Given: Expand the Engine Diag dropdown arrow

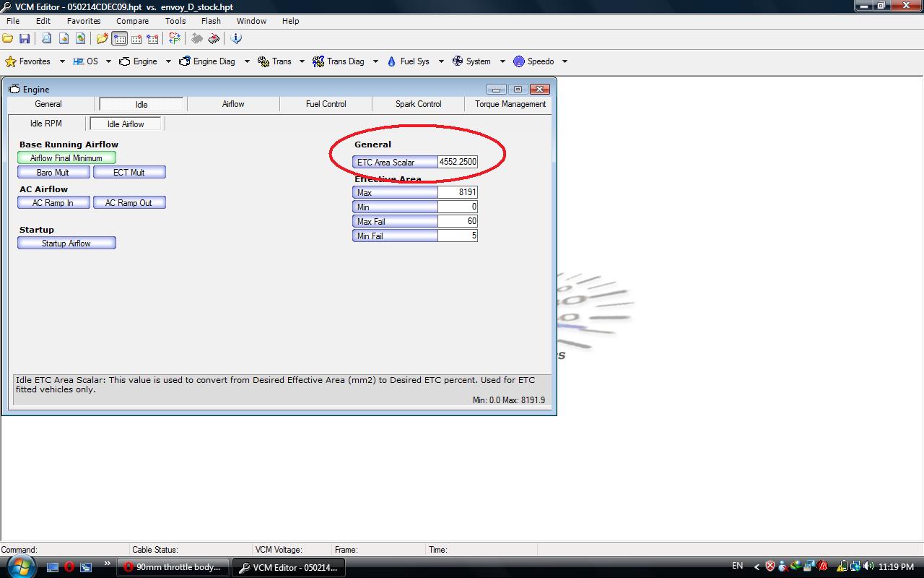Looking at the screenshot, I should pos(247,61).
